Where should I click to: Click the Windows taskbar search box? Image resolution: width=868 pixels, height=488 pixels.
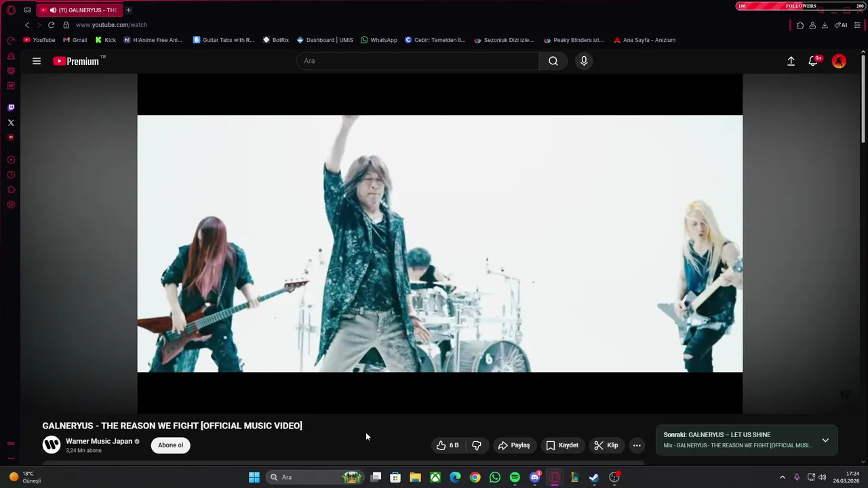click(315, 477)
